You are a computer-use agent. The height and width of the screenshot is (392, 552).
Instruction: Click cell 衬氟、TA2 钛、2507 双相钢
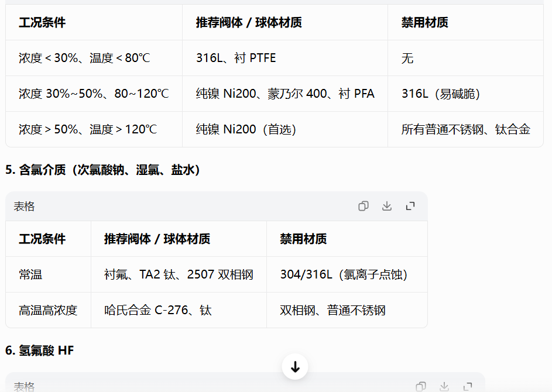(x=179, y=274)
